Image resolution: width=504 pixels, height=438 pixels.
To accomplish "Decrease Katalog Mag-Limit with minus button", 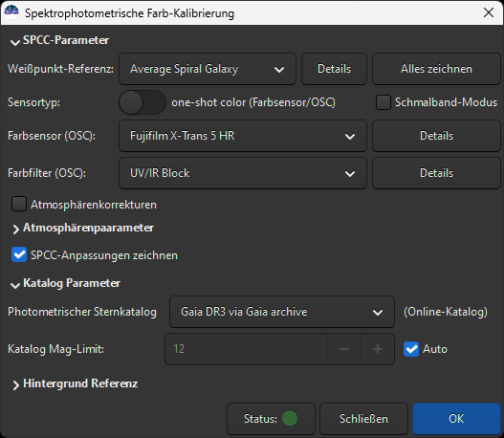I will click(344, 349).
